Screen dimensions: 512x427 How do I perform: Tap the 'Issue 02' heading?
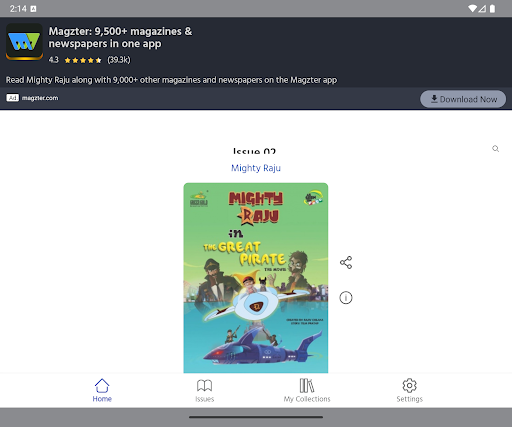(x=254, y=151)
